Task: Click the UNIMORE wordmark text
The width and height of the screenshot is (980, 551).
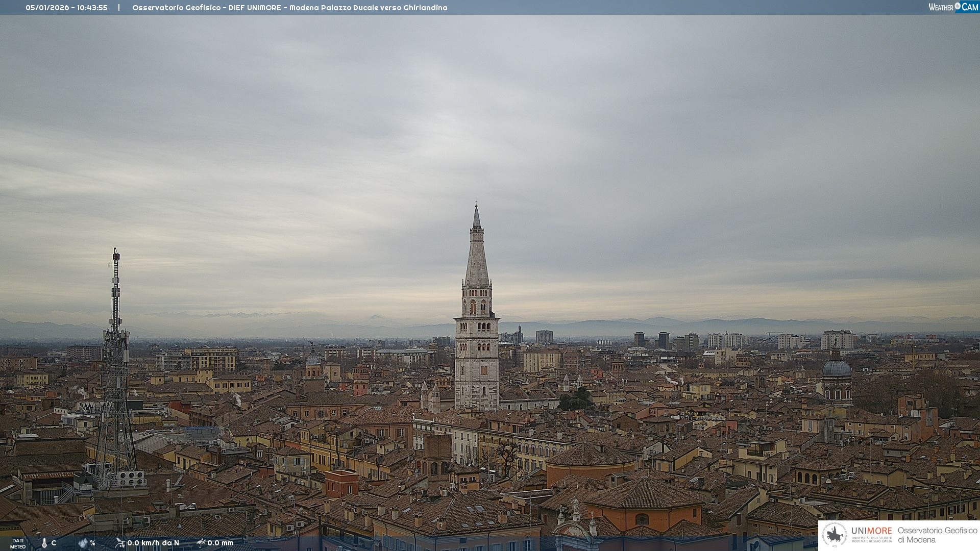Action: pos(871,531)
